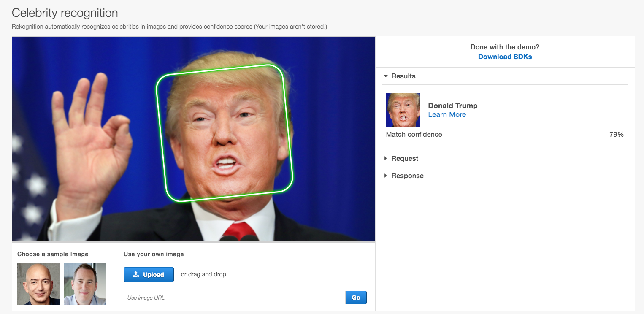This screenshot has height=314, width=644.
Task: Expand the Request section
Action: click(401, 158)
